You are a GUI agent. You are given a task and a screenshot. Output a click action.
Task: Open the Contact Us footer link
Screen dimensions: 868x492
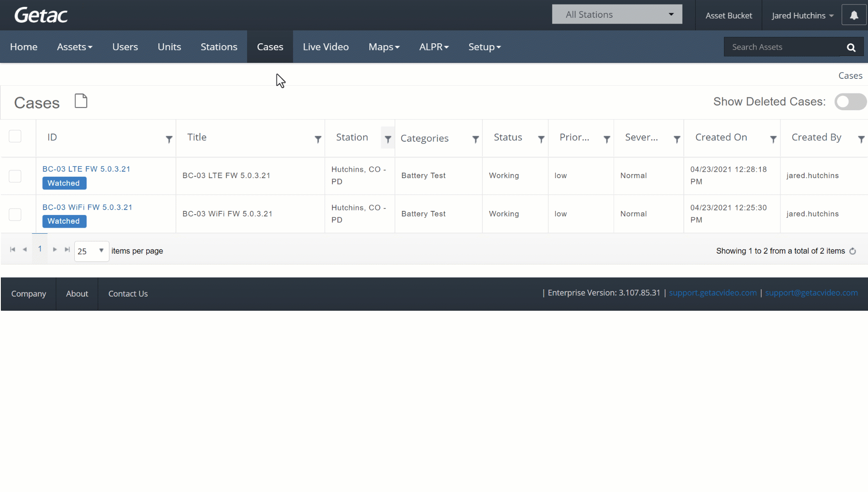tap(128, 294)
